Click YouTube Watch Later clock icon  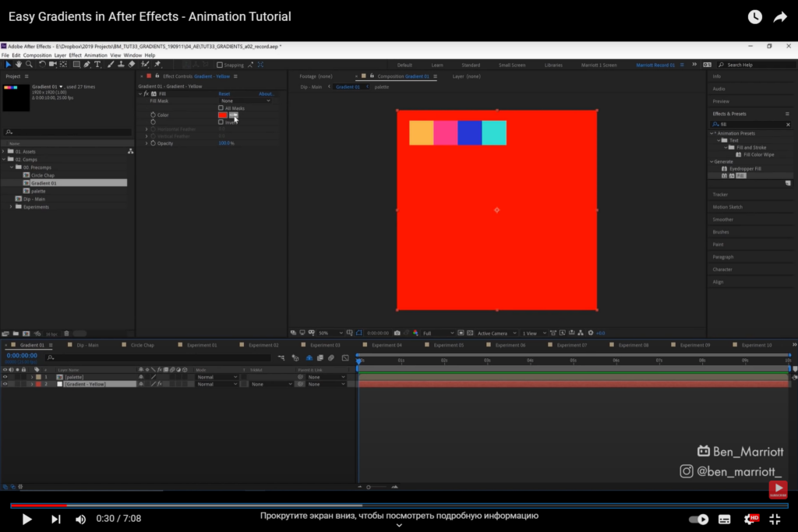(754, 17)
